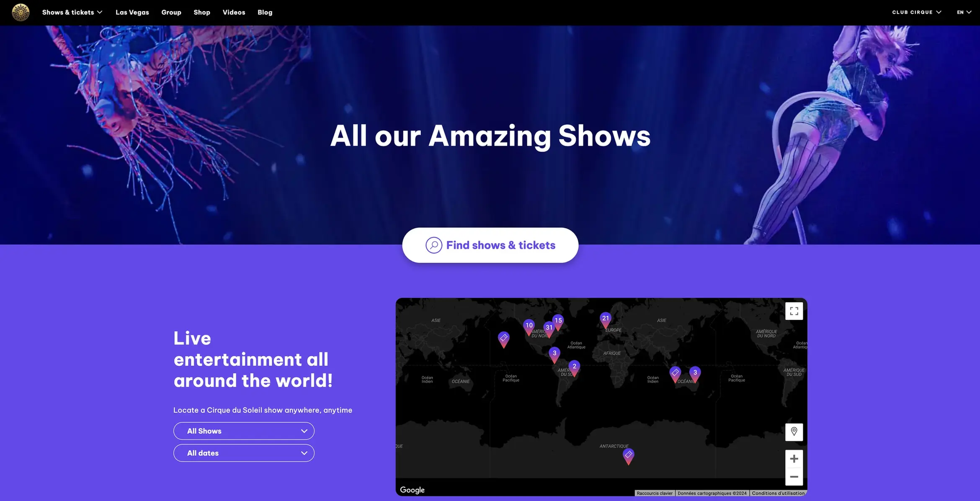This screenshot has height=501, width=980.
Task: Go to the Las Vegas menu item
Action: pos(132,12)
